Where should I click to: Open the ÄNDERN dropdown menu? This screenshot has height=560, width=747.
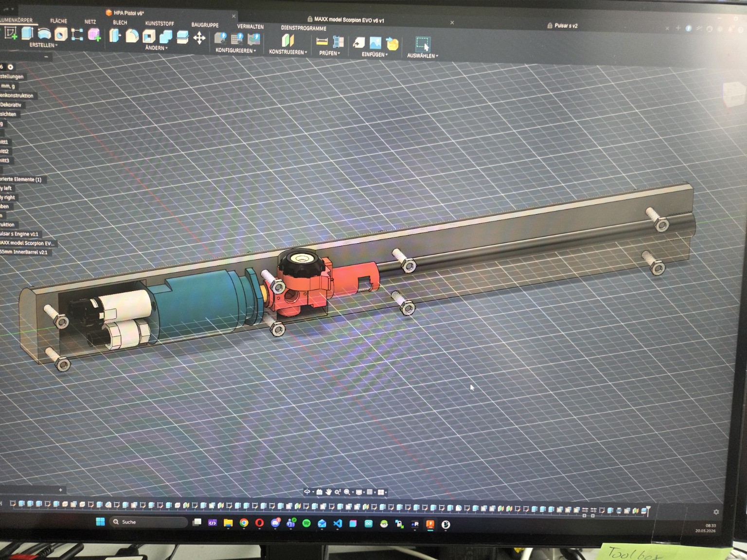(x=156, y=48)
